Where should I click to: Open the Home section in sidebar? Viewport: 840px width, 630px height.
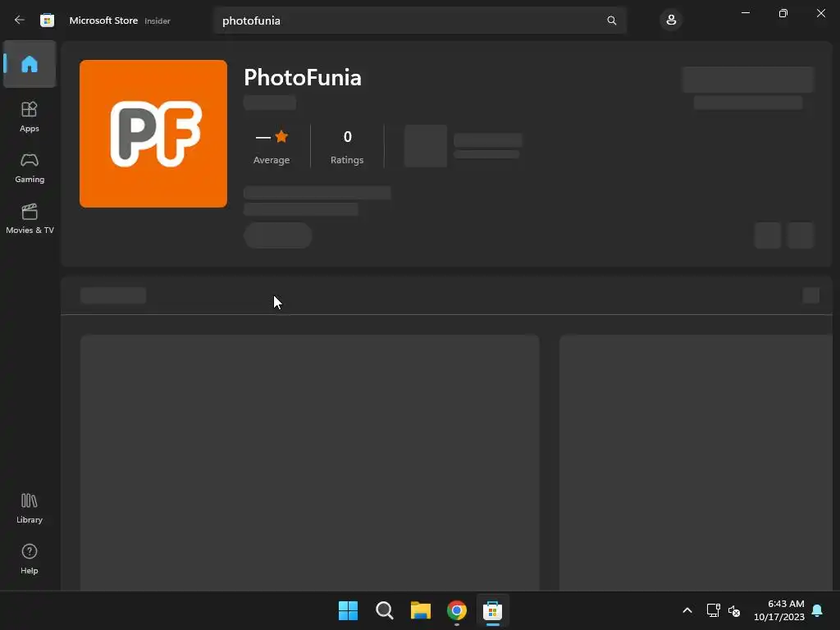30,64
